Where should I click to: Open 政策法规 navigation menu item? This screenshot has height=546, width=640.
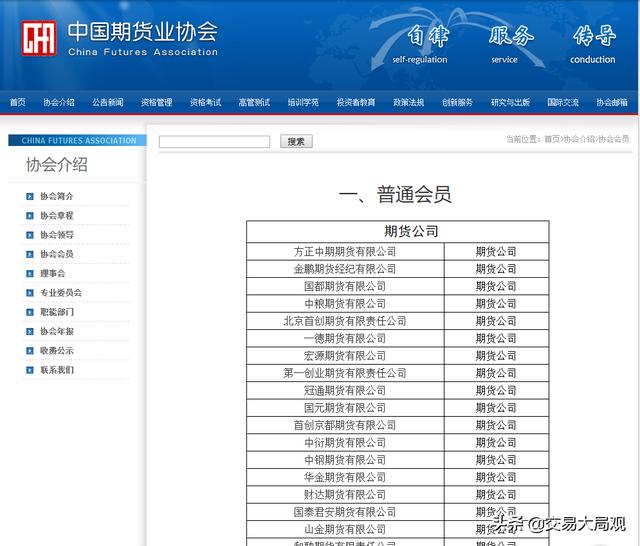[409, 102]
